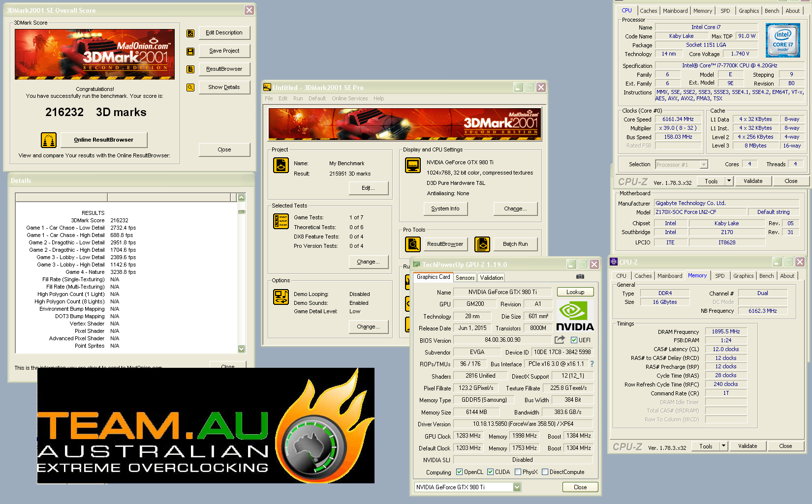Switch to the Sensors tab in GPU-Z
This screenshot has width=812, height=504.
tap(465, 278)
